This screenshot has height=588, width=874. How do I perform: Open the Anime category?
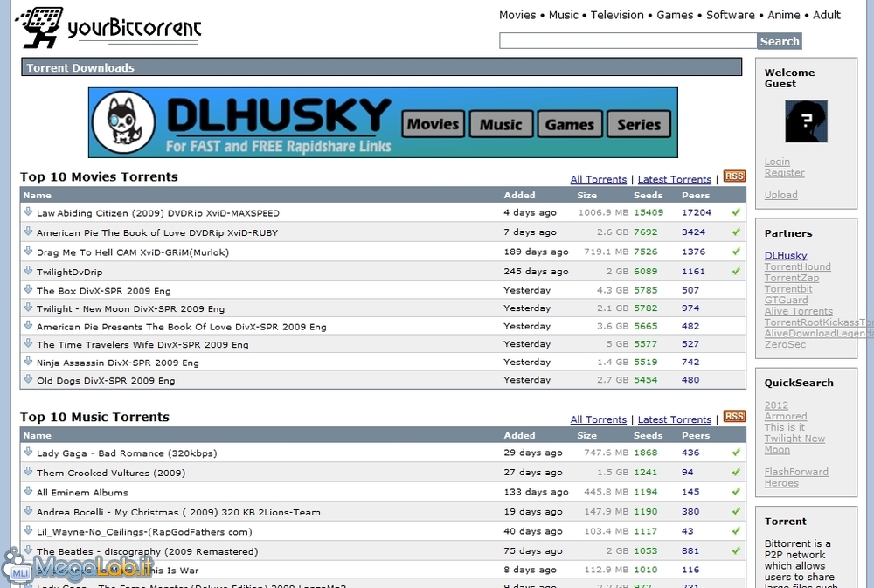(x=784, y=15)
